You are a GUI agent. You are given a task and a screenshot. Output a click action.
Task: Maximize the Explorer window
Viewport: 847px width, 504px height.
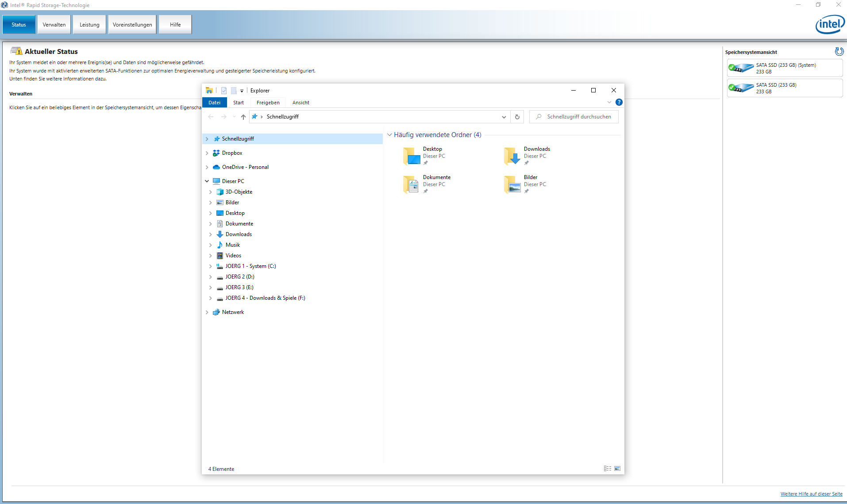coord(593,90)
